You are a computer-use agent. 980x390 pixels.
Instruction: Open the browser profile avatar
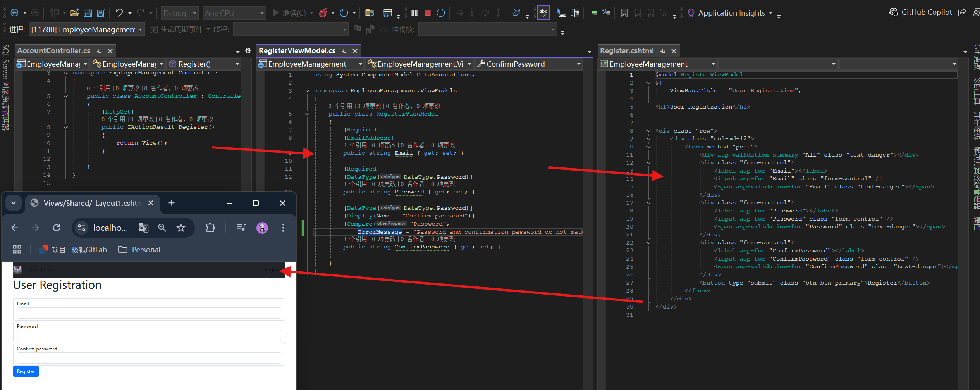[x=262, y=228]
